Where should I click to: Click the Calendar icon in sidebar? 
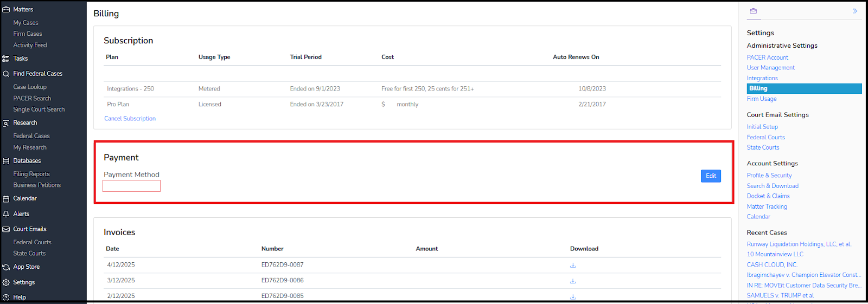6,199
